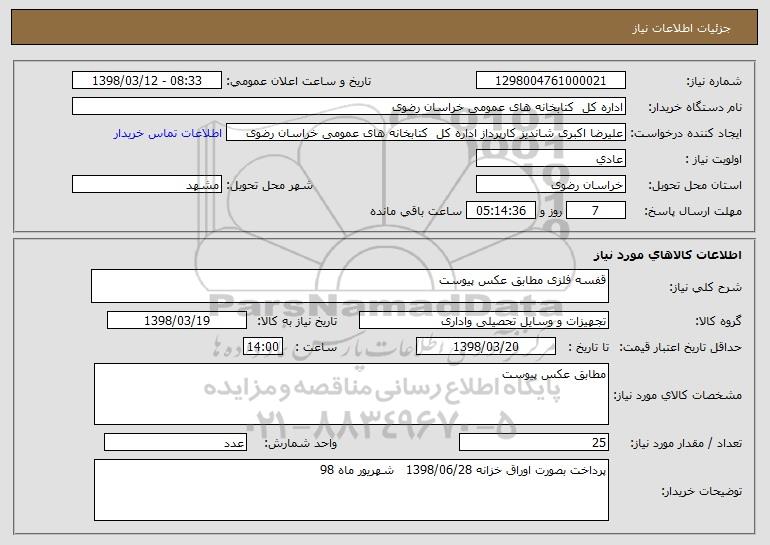Click the واحد شمارش field showing عدد
Screen dimensions: 770x545
(175, 442)
